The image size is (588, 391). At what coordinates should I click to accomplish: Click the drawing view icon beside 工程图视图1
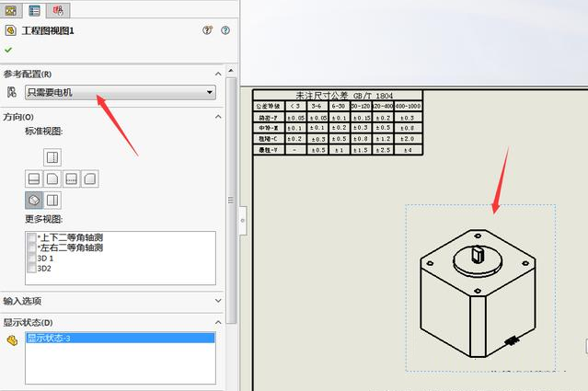point(10,30)
